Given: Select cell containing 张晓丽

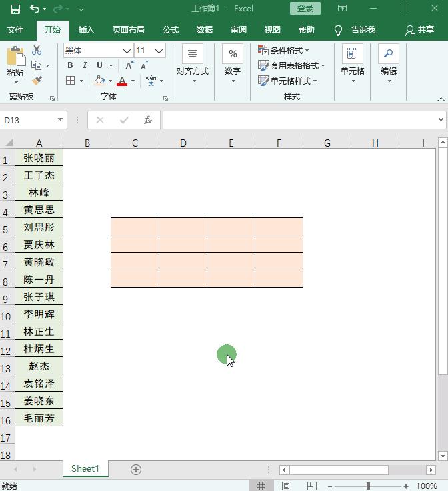Looking at the screenshot, I should coord(39,157).
